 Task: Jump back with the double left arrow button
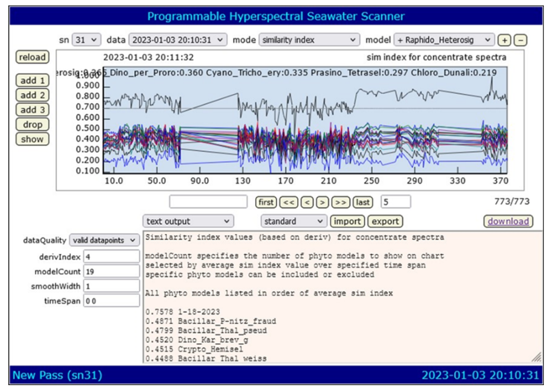(288, 202)
